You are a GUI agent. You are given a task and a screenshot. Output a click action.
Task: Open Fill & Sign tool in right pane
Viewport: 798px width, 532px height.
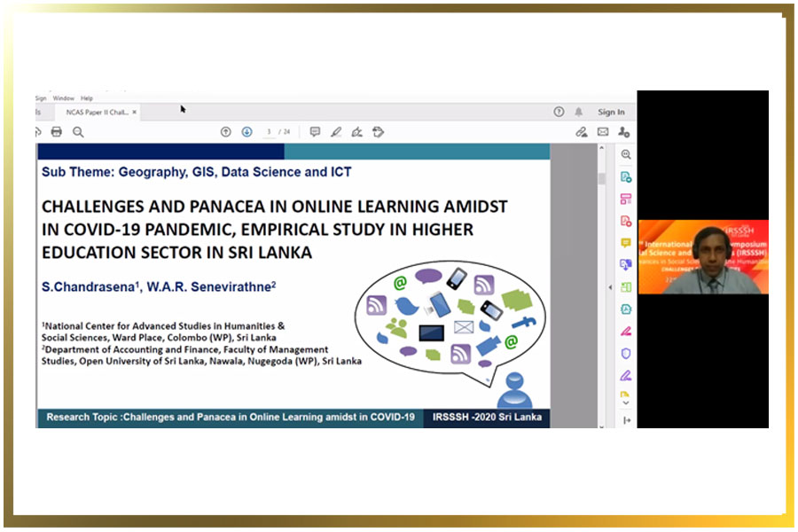[626, 376]
